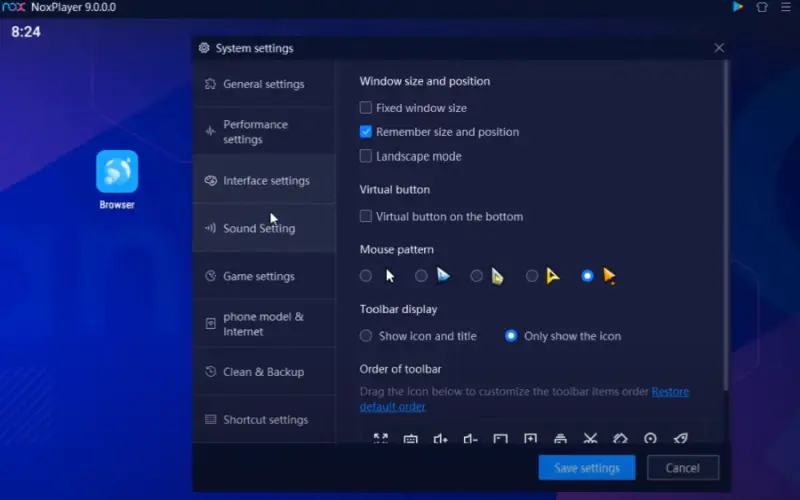This screenshot has width=800, height=500.
Task: Select the circular record icon in toolbar order
Action: click(x=651, y=438)
